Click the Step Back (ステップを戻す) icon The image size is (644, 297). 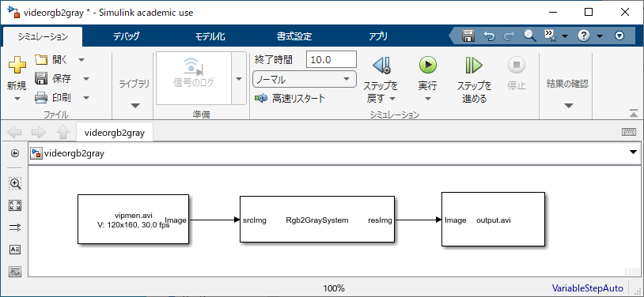(381, 65)
